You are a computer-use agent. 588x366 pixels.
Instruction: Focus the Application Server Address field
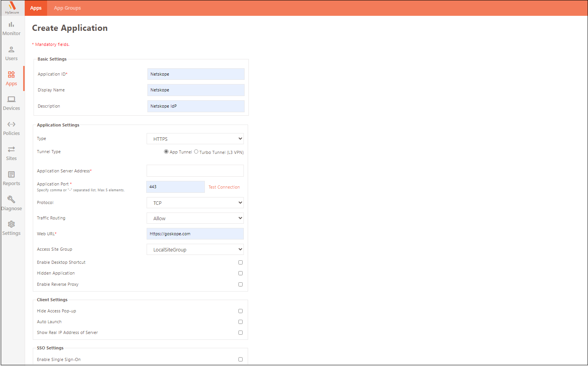click(195, 170)
